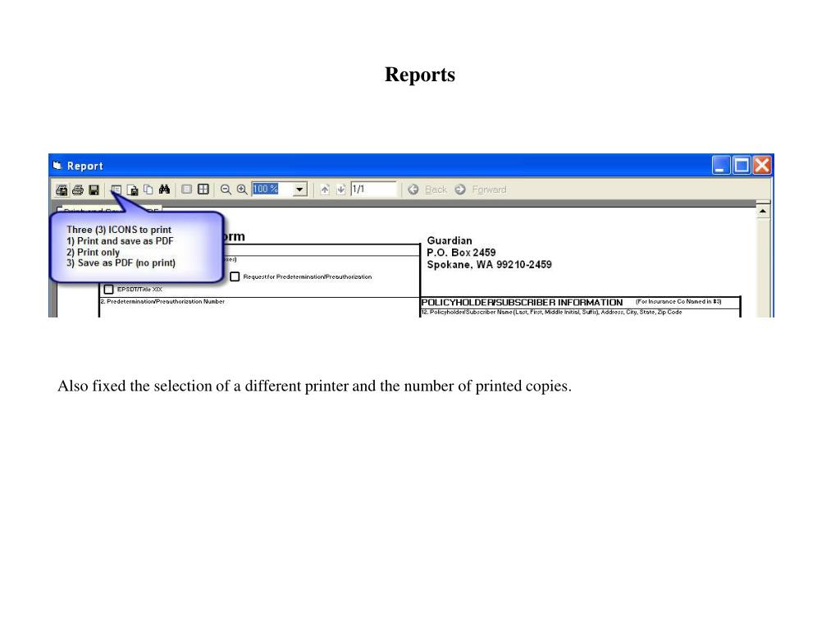Close the Report window
This screenshot has width=840, height=630.
762,166
